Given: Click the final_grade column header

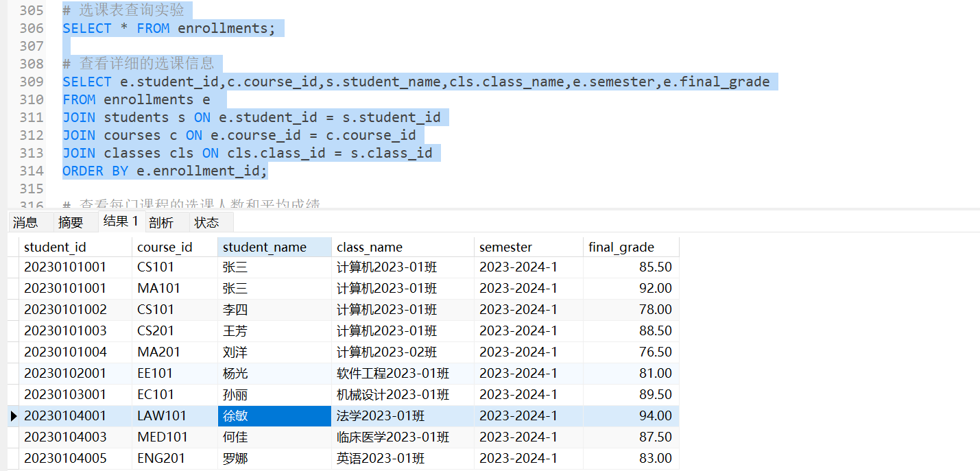Looking at the screenshot, I should click(631, 247).
